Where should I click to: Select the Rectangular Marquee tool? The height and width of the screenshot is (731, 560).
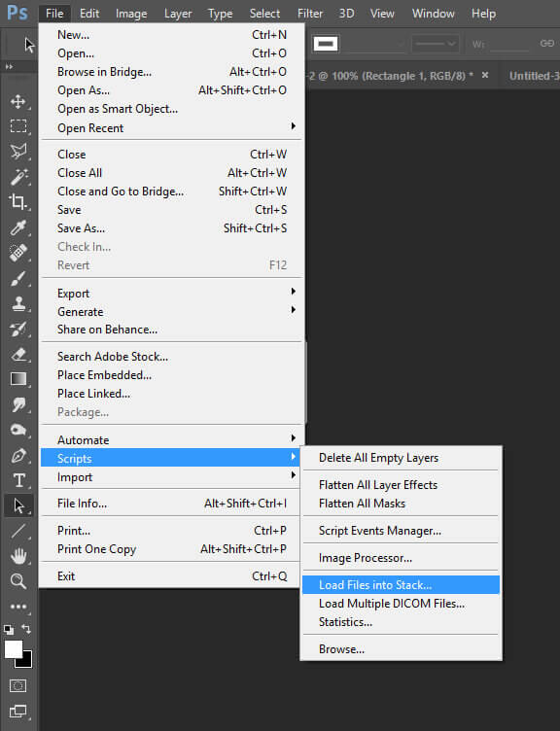[x=18, y=126]
